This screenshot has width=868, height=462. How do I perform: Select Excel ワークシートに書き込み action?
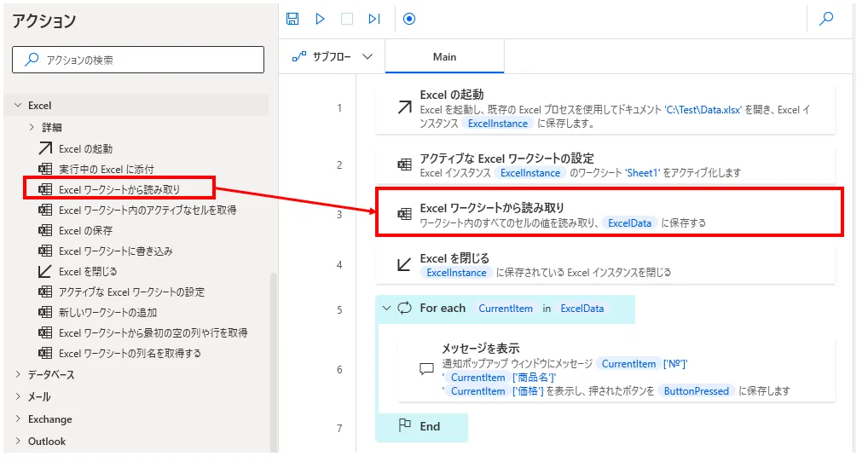tap(116, 251)
